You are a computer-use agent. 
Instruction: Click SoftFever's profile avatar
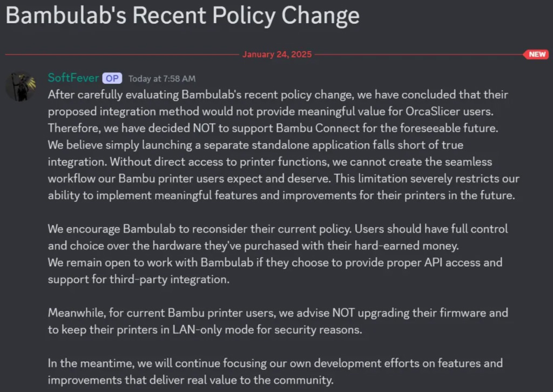21,86
